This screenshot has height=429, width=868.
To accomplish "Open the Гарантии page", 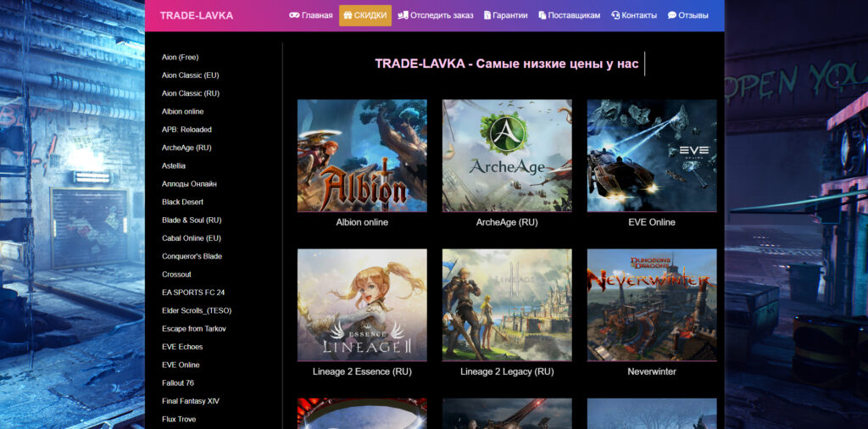I will coord(506,15).
